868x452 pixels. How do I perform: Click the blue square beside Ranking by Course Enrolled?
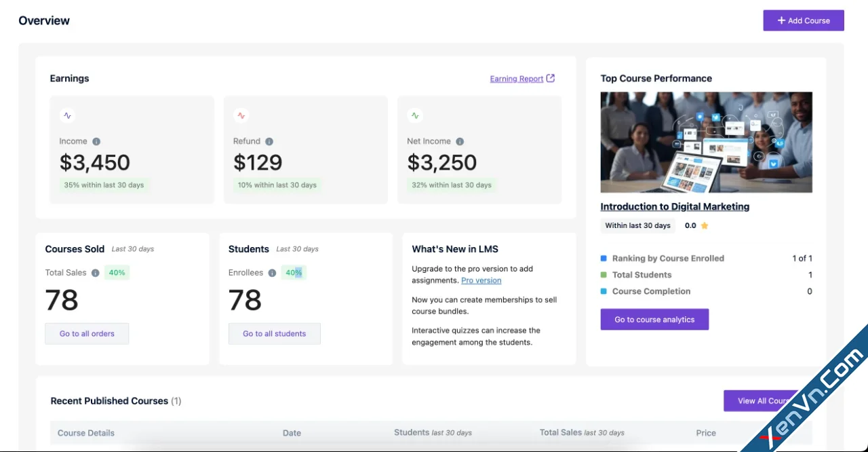click(x=604, y=258)
